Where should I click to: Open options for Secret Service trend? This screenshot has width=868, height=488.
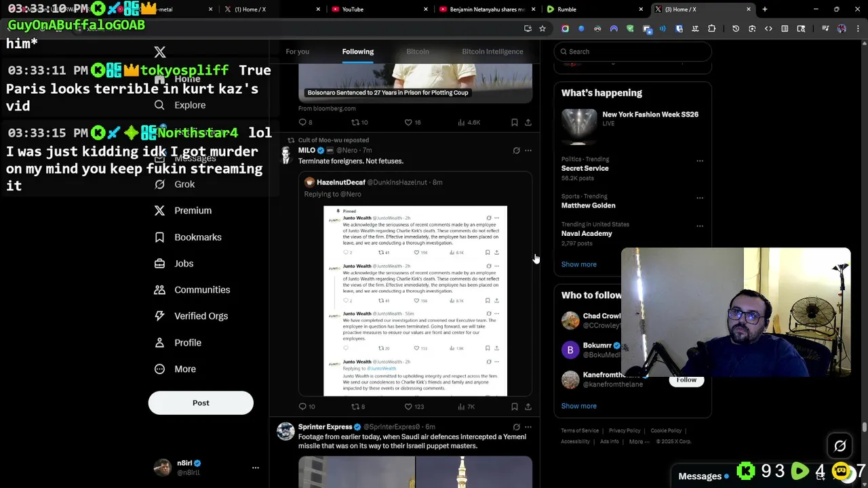[x=700, y=161]
